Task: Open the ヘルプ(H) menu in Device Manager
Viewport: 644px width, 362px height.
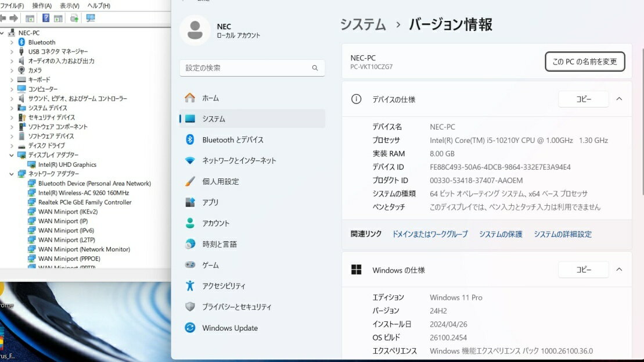Action: (x=99, y=5)
